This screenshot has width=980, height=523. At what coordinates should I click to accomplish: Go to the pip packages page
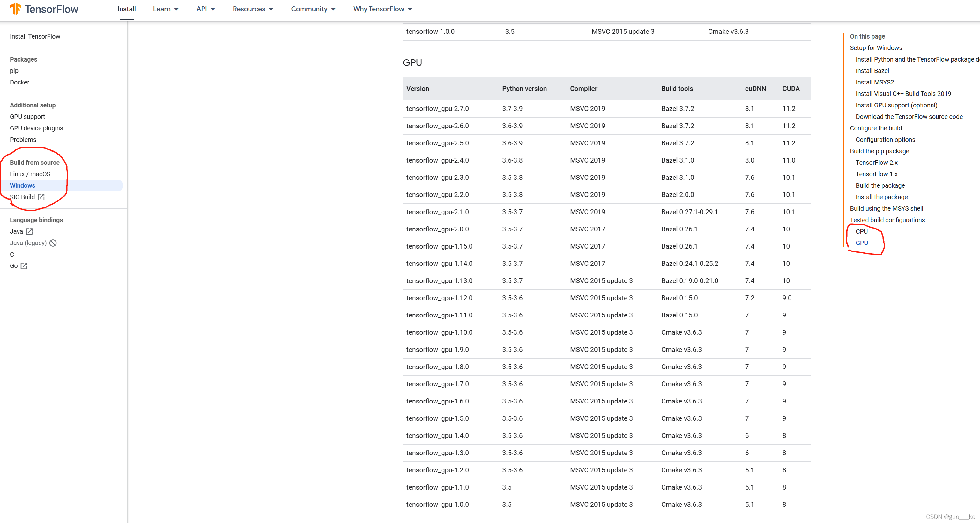tap(14, 71)
